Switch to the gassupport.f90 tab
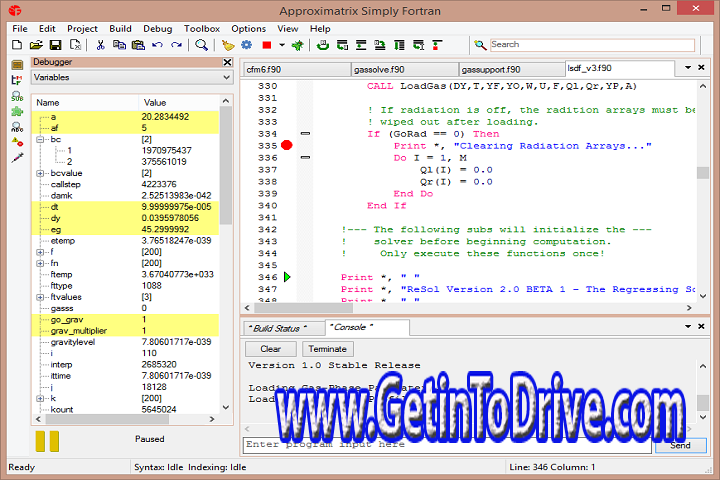 (512, 69)
